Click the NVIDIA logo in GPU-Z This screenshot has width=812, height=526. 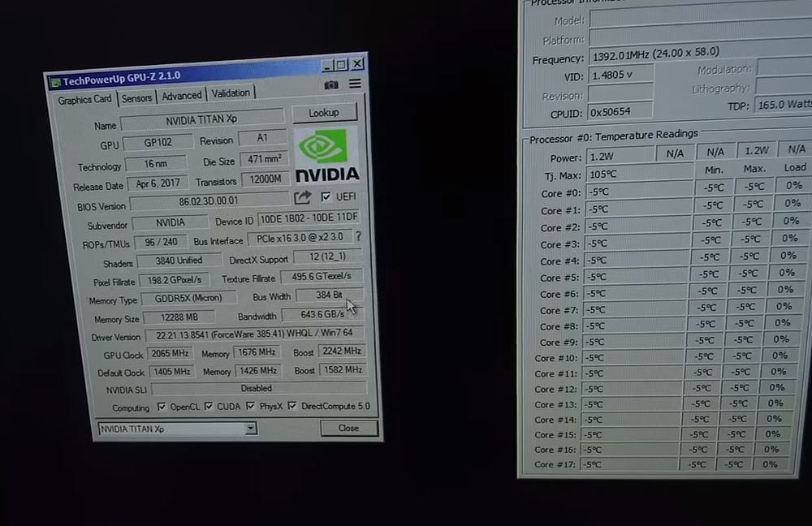[326, 155]
